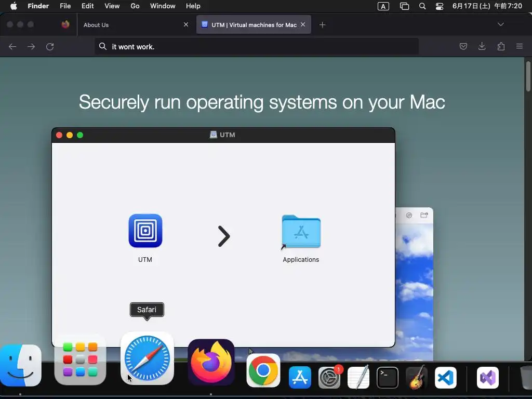Open the Help menu

(193, 6)
